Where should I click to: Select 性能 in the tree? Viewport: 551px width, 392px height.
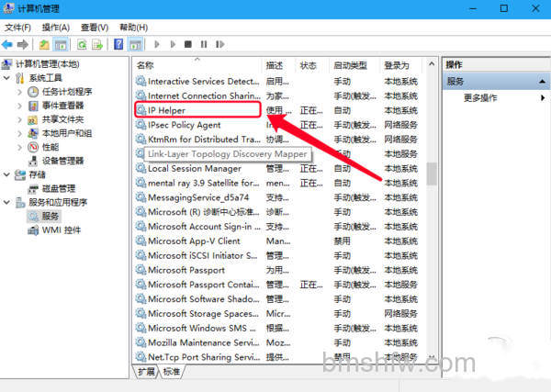(51, 147)
